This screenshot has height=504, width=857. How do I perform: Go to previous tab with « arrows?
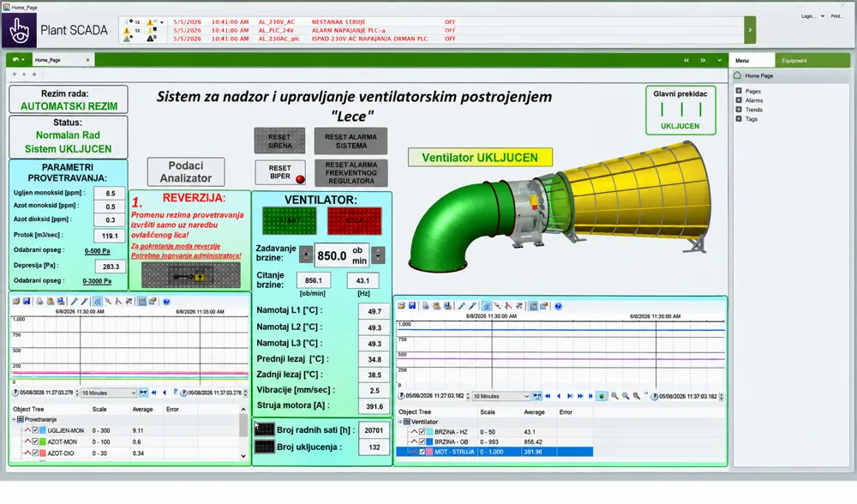tap(686, 60)
